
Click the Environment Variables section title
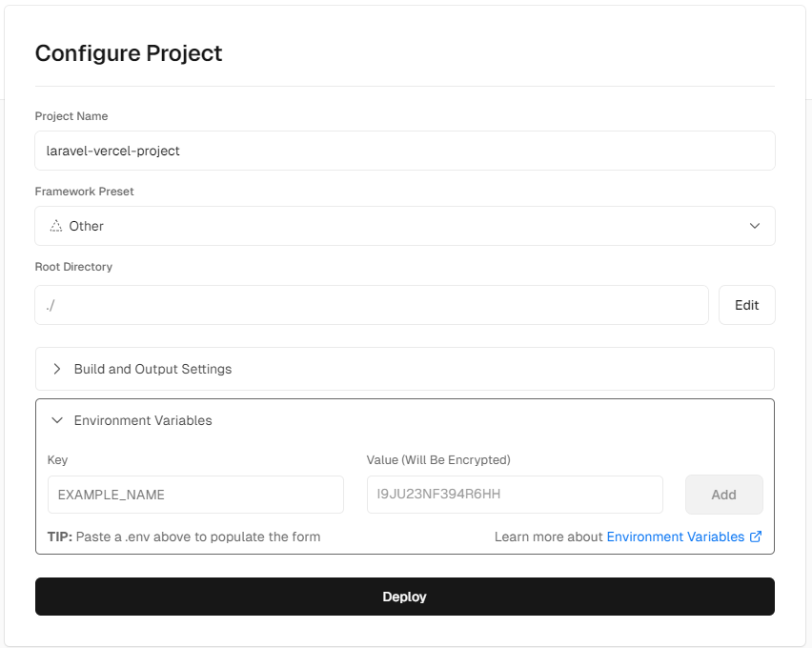pyautogui.click(x=143, y=420)
